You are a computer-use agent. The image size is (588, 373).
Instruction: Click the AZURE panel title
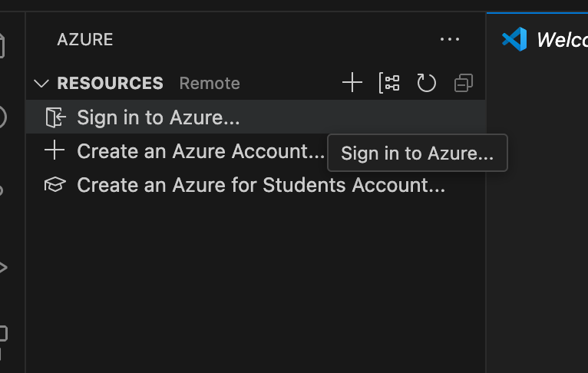[84, 39]
